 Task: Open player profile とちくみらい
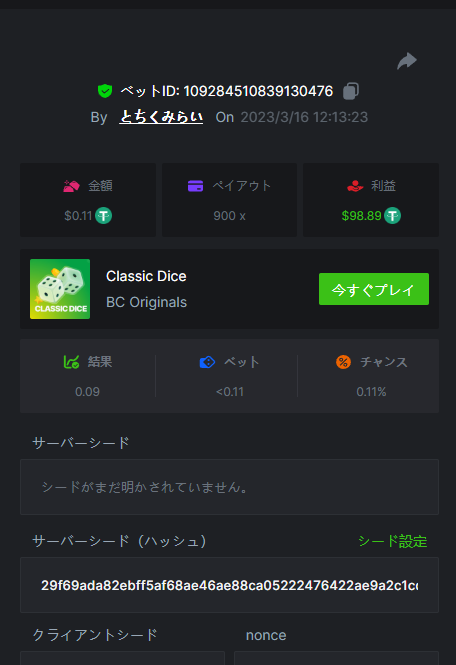click(x=161, y=117)
